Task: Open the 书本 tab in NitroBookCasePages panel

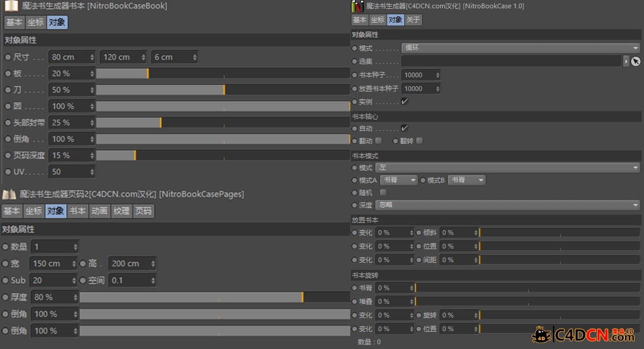Action: 77,211
